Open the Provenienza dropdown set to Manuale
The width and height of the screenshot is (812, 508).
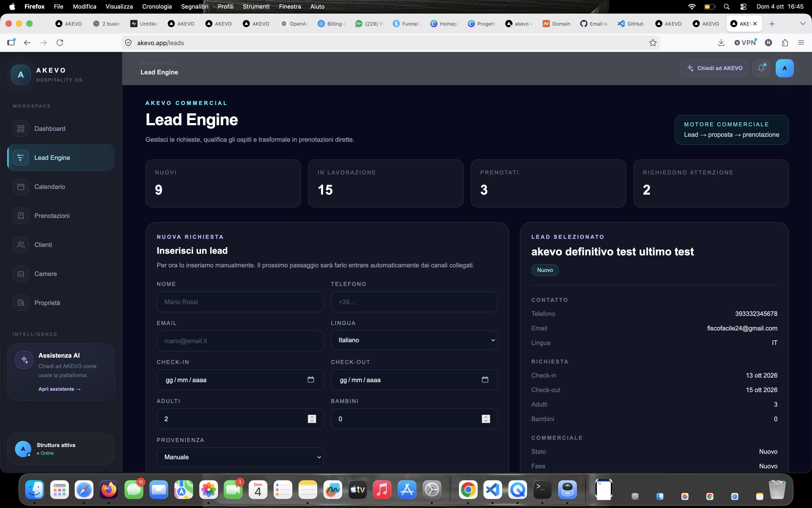[240, 457]
